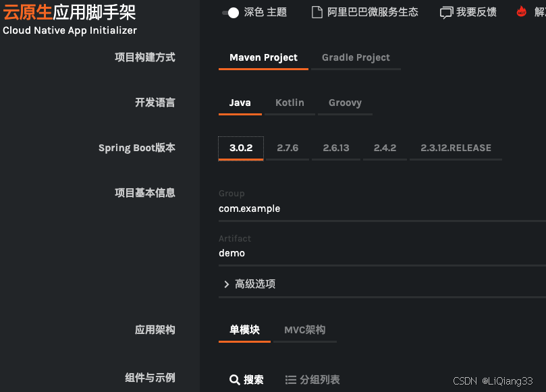Open the 分组列表 components tab
546x392 pixels.
pos(312,379)
